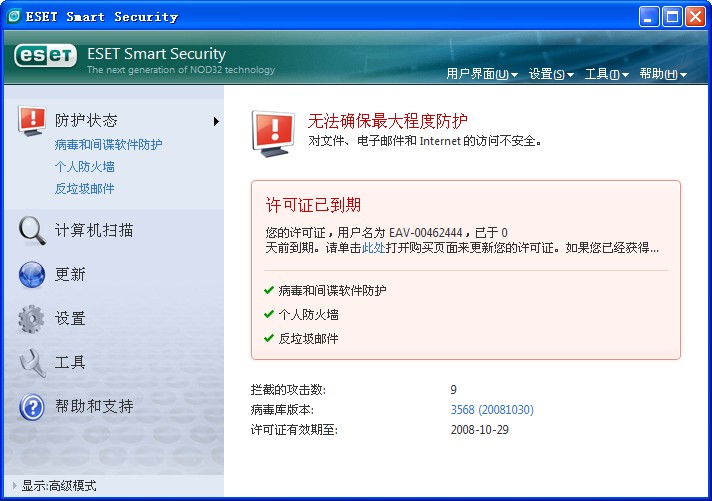The image size is (712, 501).
Task: Click the 许可证有效期至 label
Action: (x=294, y=430)
